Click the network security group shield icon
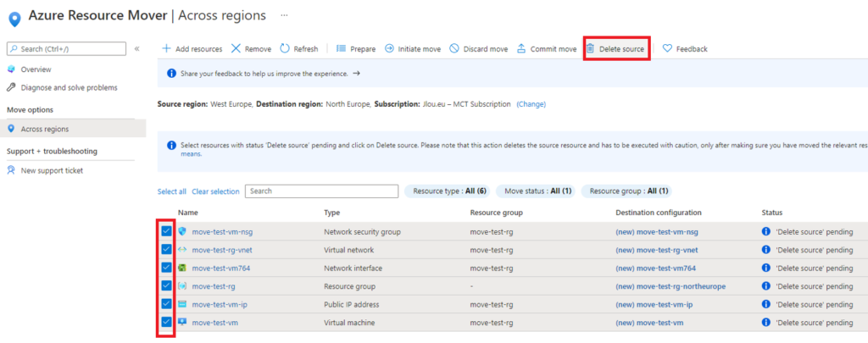Screen dimensions: 868x343 (x=182, y=232)
